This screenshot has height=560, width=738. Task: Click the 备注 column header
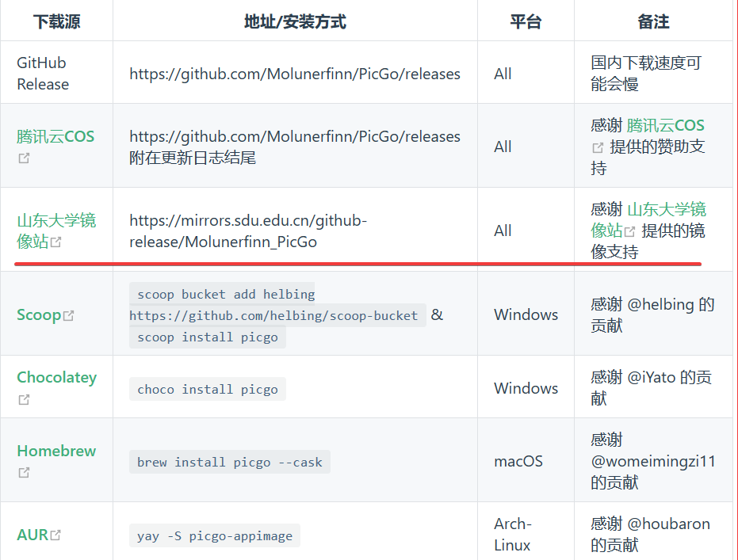(653, 21)
